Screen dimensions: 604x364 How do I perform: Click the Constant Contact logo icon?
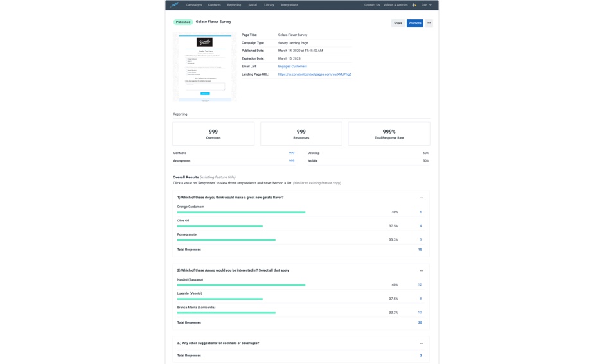(175, 4)
